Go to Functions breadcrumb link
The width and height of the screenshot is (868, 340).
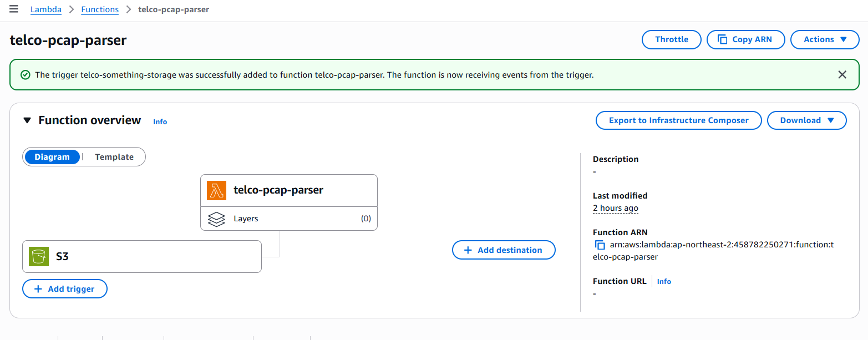pos(100,9)
